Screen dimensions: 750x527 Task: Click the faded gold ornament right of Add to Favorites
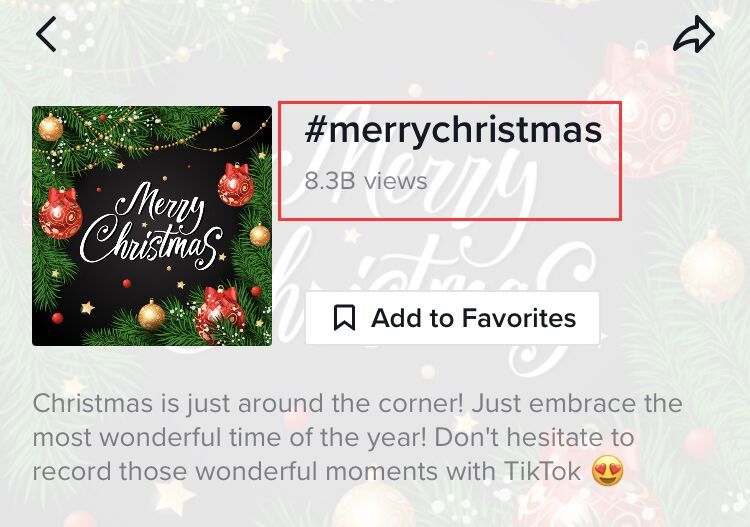(x=712, y=266)
